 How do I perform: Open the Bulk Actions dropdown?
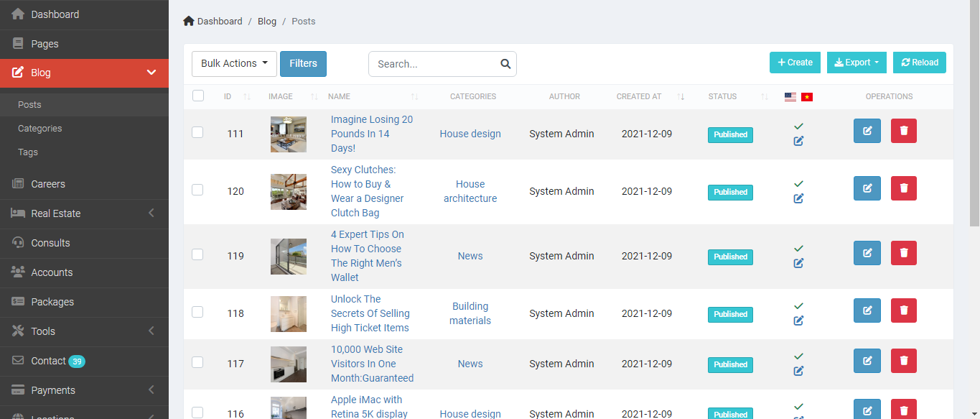point(233,63)
